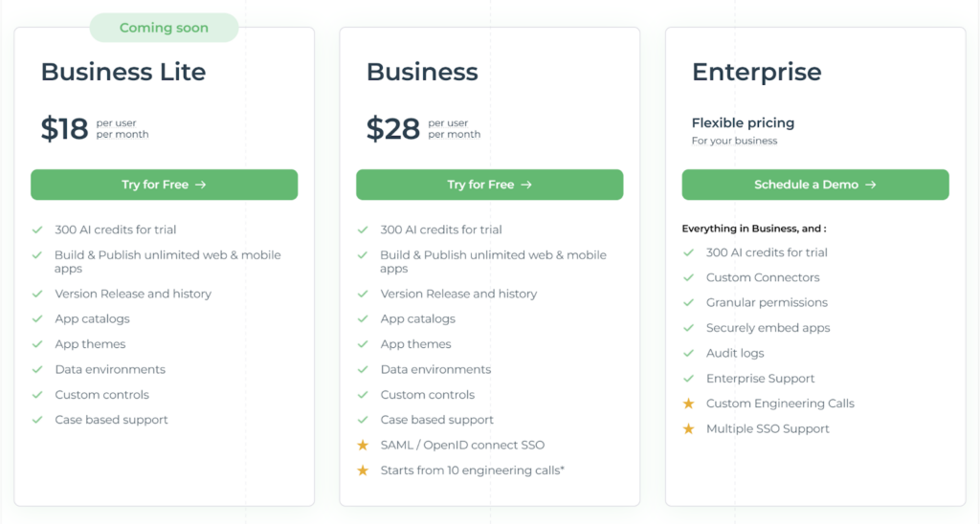980x524 pixels.
Task: Click the Flexible pricing text
Action: tap(743, 123)
